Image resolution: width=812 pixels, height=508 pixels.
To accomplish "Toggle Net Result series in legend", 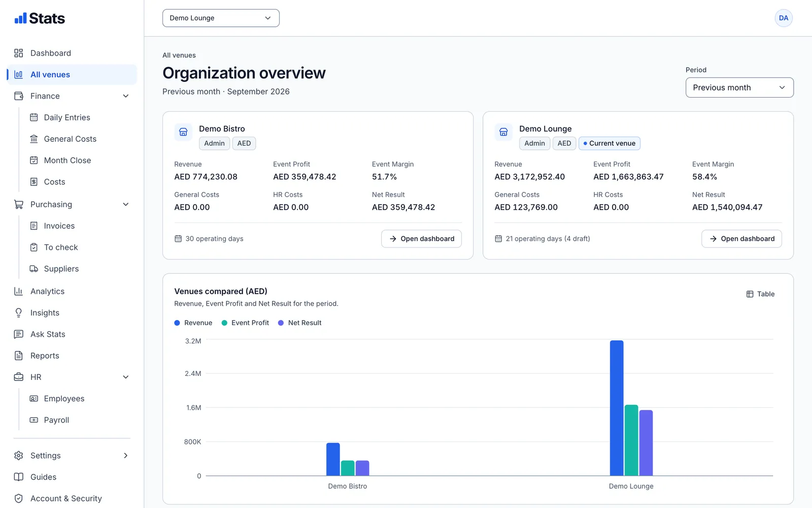I will coord(300,323).
